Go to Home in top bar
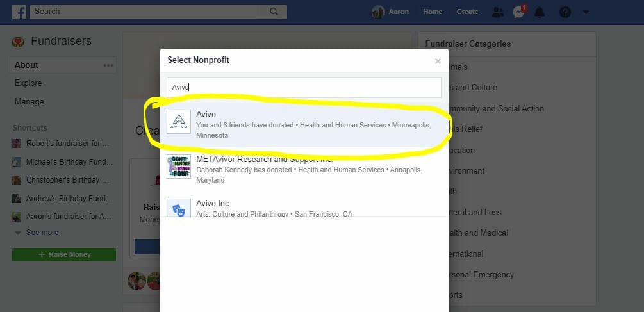The image size is (644, 312). coord(433,12)
